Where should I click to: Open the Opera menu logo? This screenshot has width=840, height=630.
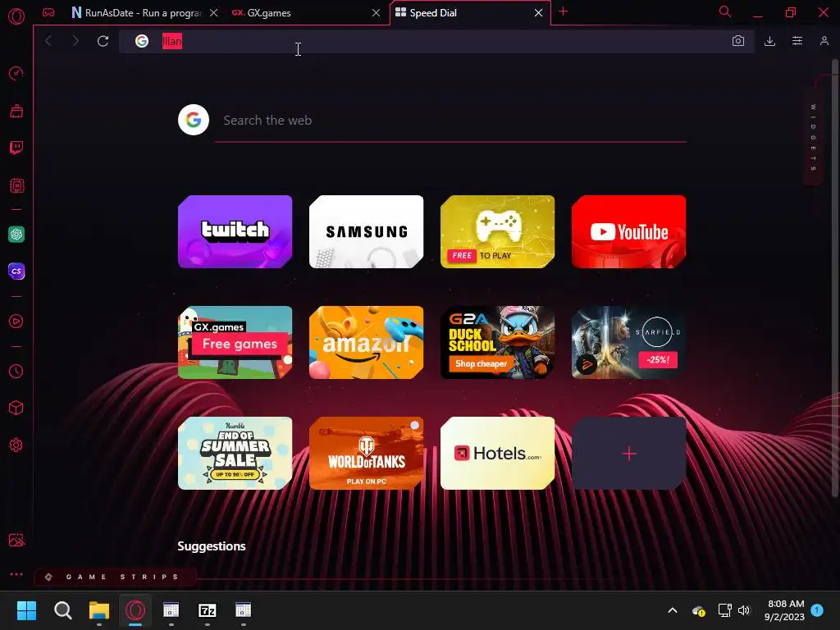coord(16,16)
